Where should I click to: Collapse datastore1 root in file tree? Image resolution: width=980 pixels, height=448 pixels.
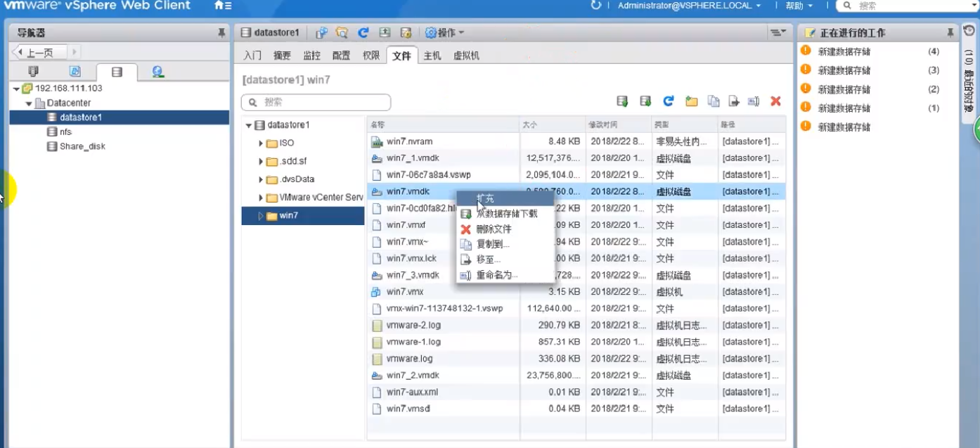click(x=248, y=126)
